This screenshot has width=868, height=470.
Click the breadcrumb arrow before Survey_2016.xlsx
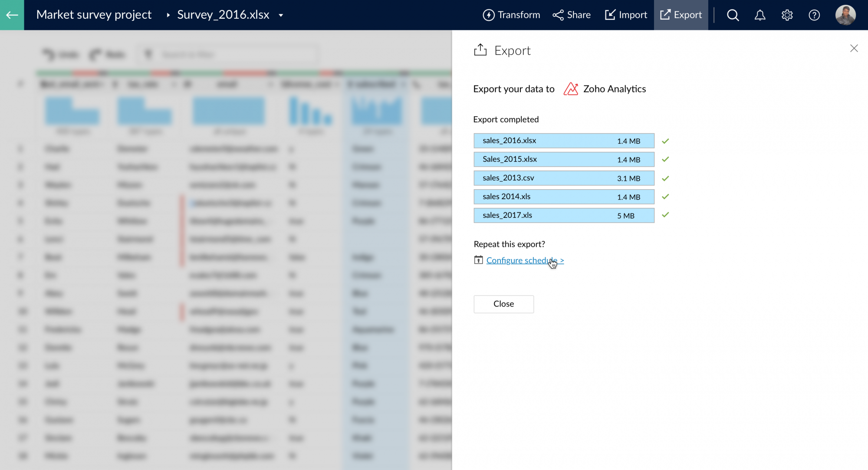pyautogui.click(x=168, y=15)
